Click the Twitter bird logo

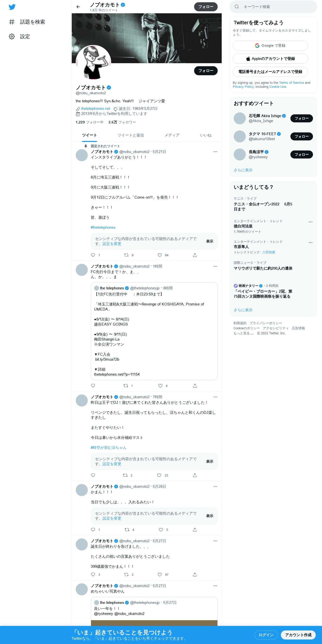pos(12,7)
